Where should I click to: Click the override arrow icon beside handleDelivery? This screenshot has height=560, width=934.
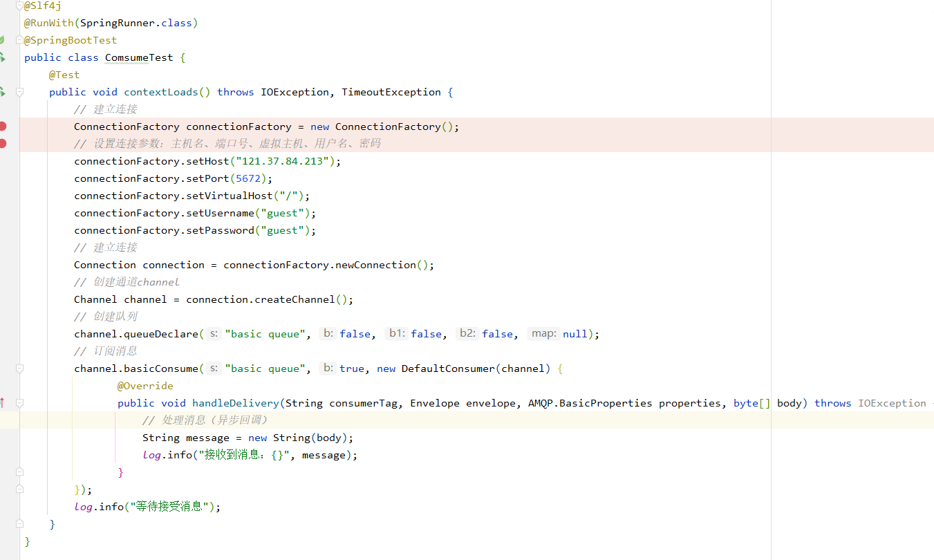coord(2,403)
